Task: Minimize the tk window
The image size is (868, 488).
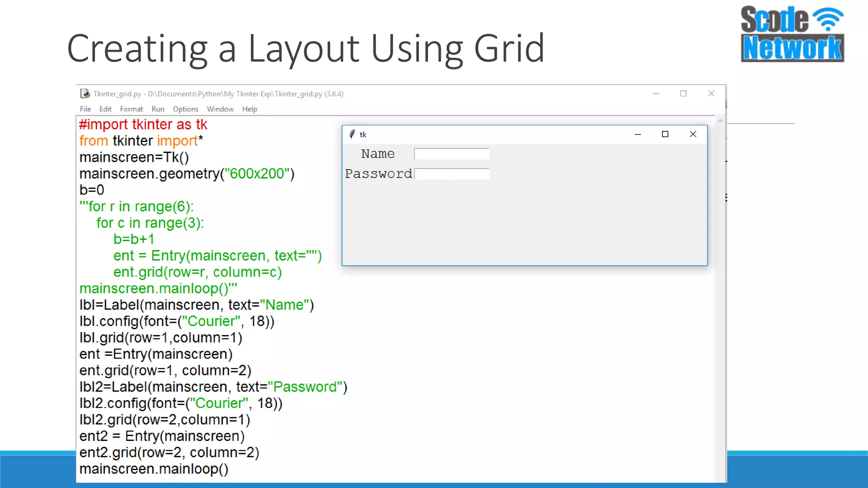Action: click(x=638, y=134)
